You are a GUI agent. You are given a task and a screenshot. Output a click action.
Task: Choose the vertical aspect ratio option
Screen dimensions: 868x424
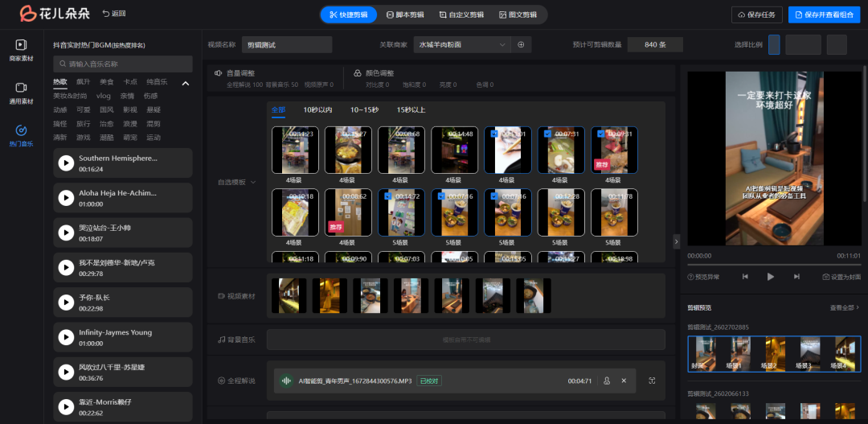tap(775, 45)
